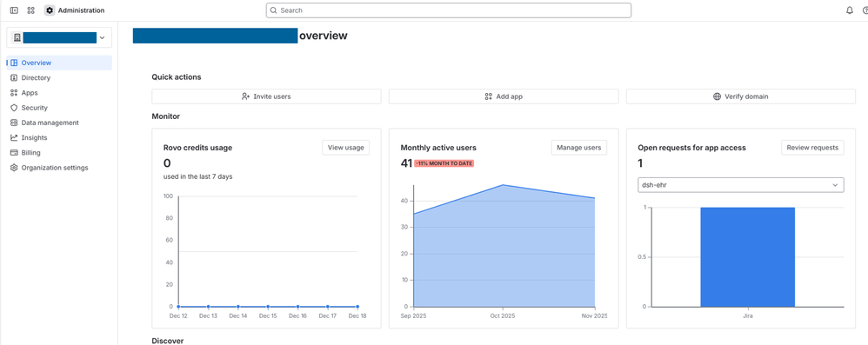This screenshot has height=345, width=868.
Task: Click the Oct 2025 peak on users chart
Action: click(x=503, y=184)
